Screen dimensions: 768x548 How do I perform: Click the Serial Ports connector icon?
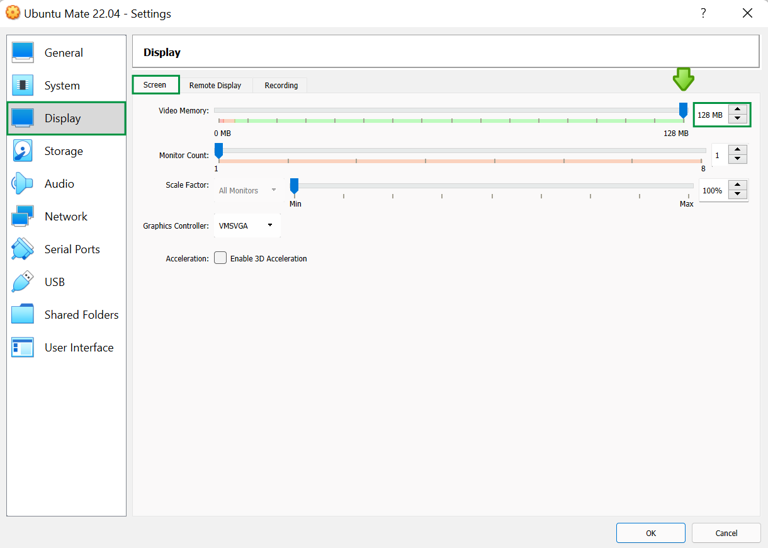pyautogui.click(x=23, y=249)
